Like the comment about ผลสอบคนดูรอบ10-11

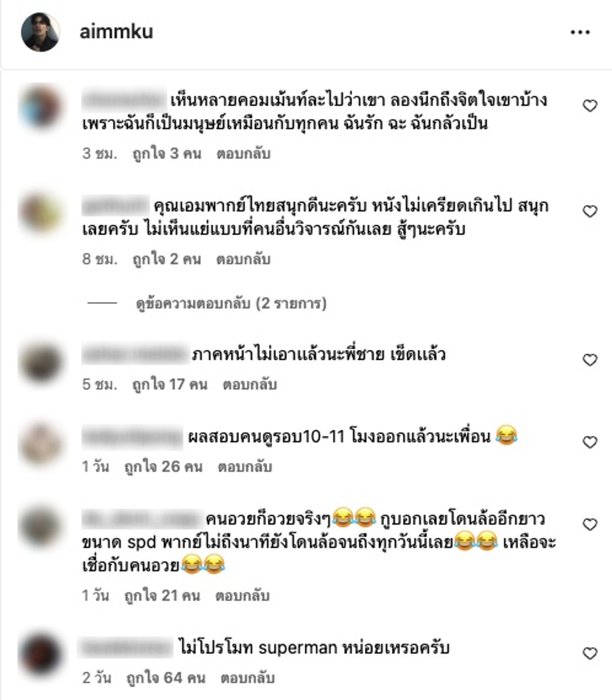coord(590,442)
